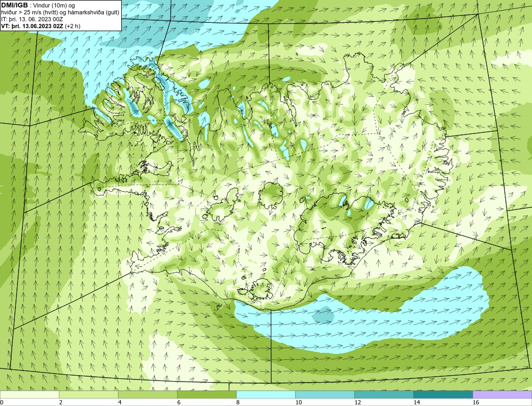This screenshot has width=532, height=406.
Task: Click the 6–8 m/s dark green legend swatch
Action: pos(206,394)
